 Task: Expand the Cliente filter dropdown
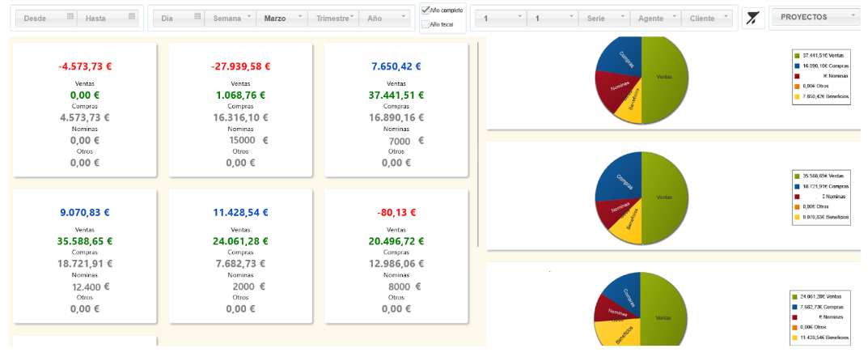(707, 18)
